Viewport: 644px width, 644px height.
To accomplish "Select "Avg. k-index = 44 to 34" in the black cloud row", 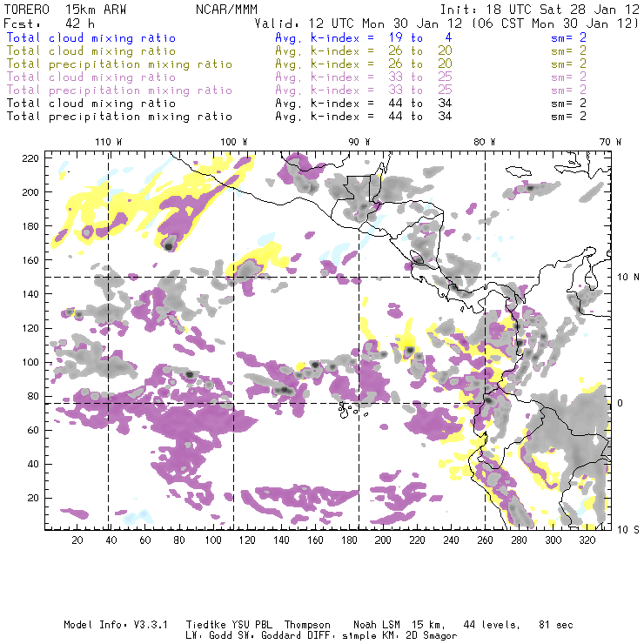I will [364, 104].
